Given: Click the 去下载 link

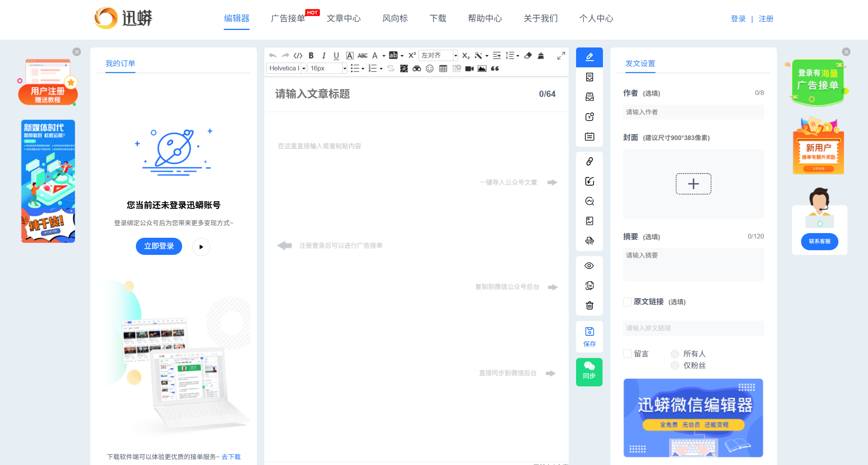Looking at the screenshot, I should tap(231, 457).
